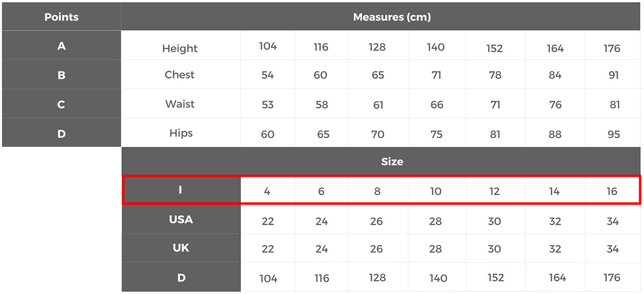Select the point C row label
The image size is (644, 294).
61,104
